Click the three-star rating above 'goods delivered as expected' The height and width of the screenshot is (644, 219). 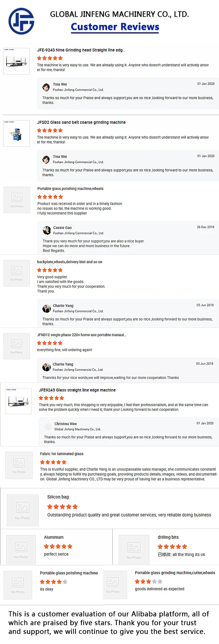pos(149,582)
